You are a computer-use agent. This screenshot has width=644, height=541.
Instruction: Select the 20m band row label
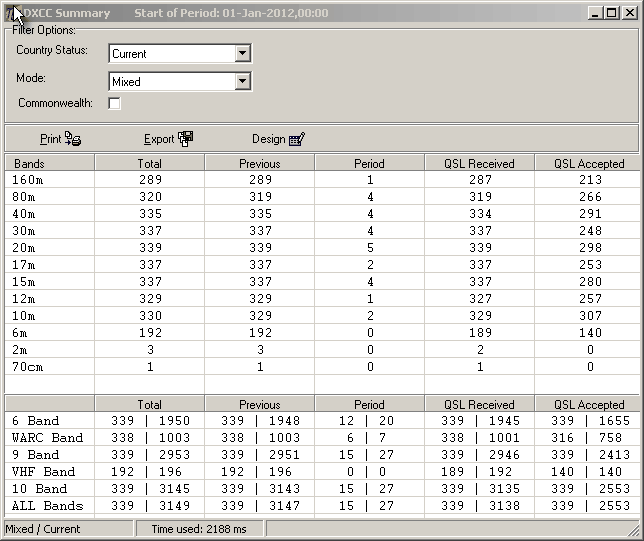pyautogui.click(x=23, y=248)
